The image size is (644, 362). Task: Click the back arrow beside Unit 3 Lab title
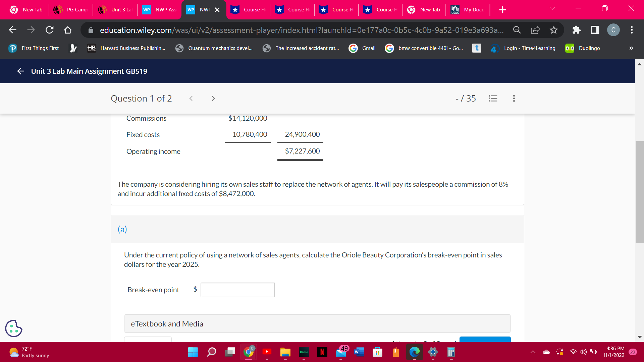click(21, 71)
